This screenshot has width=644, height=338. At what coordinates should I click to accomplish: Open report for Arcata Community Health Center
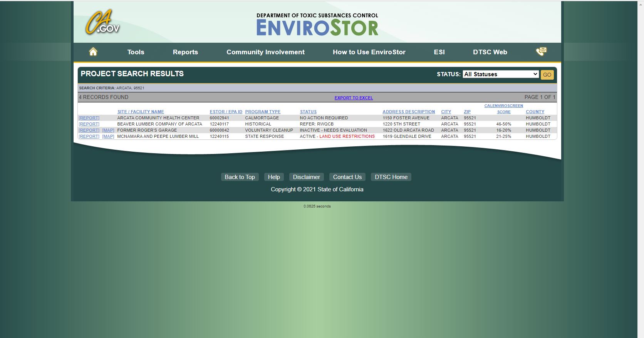click(89, 118)
